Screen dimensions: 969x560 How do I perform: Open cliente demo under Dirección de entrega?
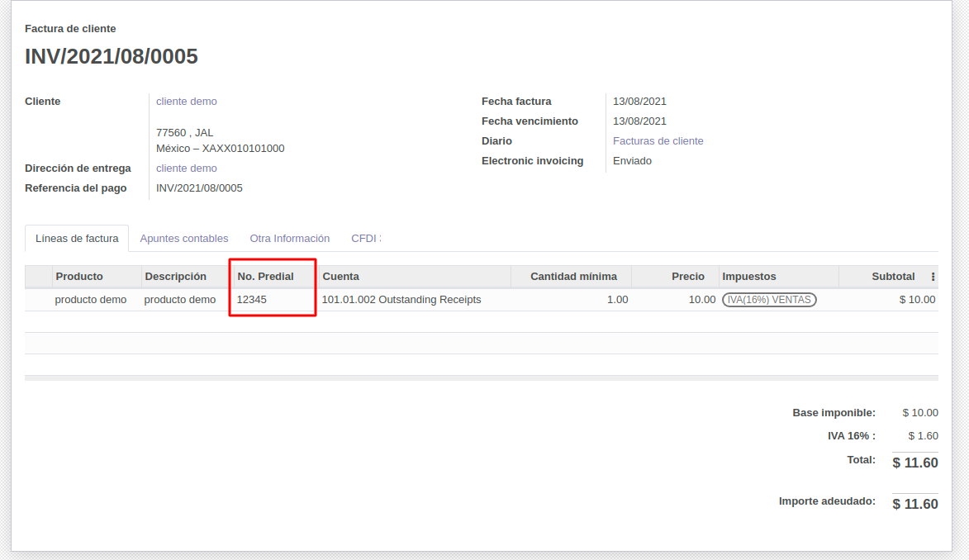pos(187,168)
